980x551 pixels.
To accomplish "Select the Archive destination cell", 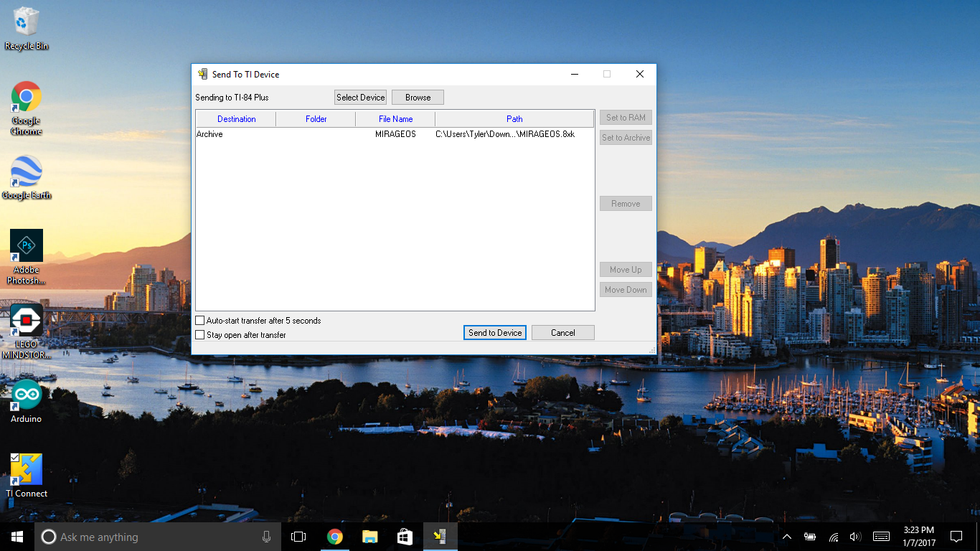I will [x=209, y=134].
